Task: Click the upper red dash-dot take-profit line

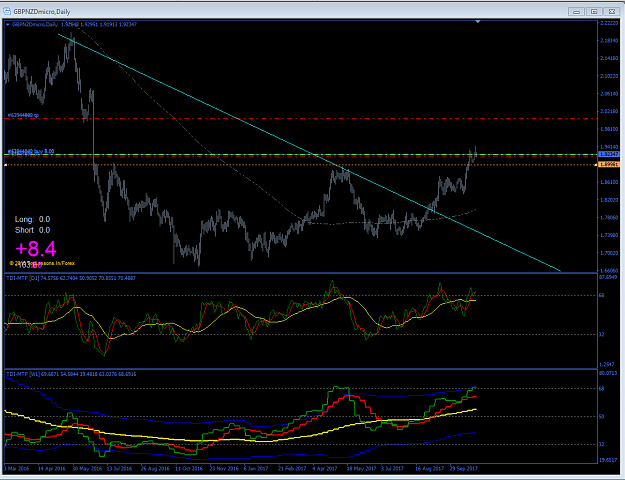Action: (x=301, y=118)
